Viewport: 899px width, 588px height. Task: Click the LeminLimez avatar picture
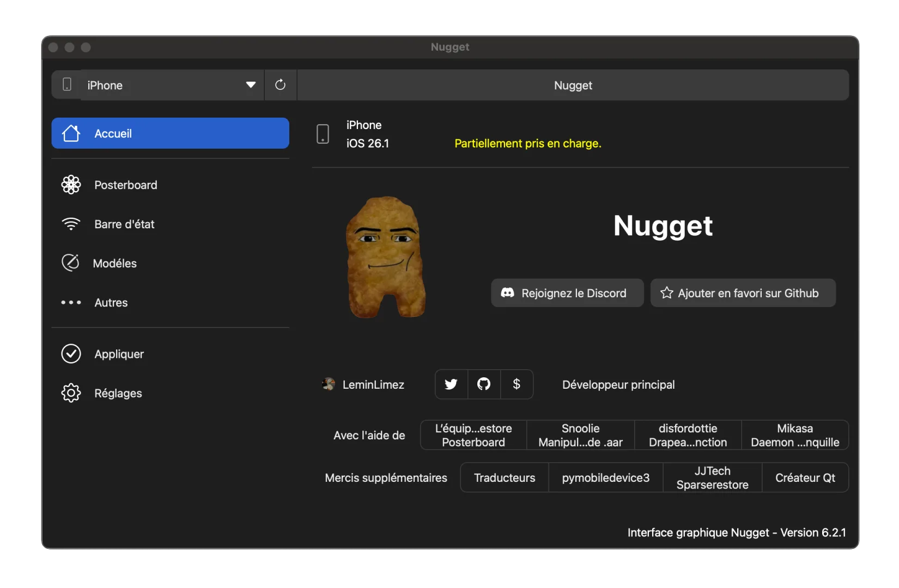pyautogui.click(x=329, y=384)
